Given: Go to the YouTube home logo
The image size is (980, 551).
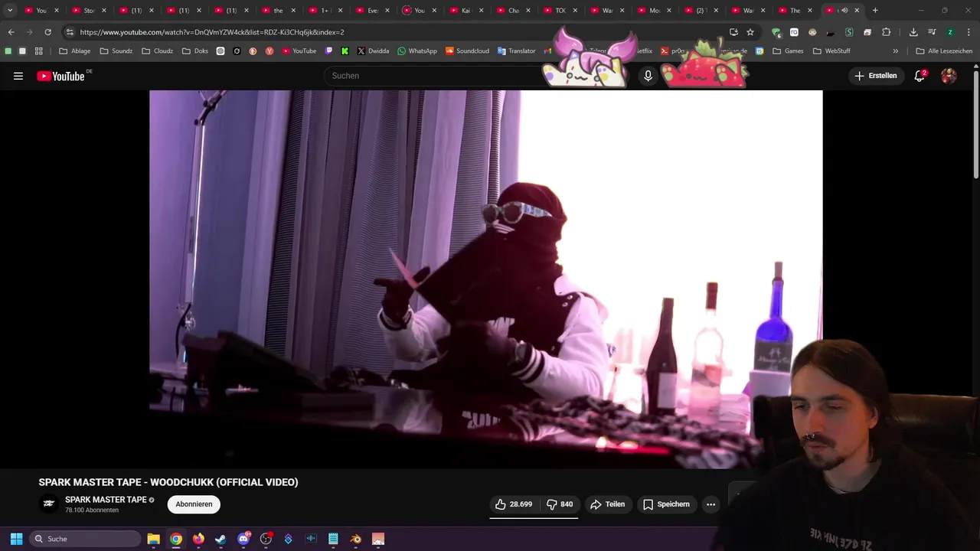Looking at the screenshot, I should (60, 76).
